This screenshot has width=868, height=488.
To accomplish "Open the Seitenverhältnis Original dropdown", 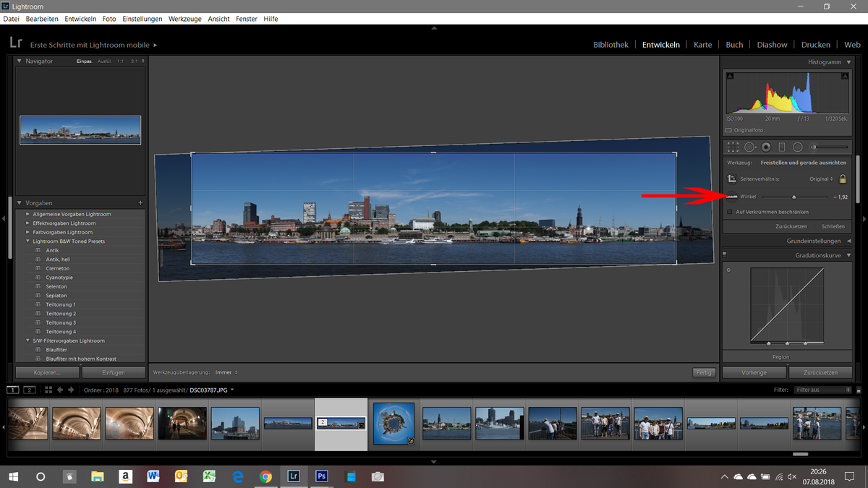I will (821, 179).
